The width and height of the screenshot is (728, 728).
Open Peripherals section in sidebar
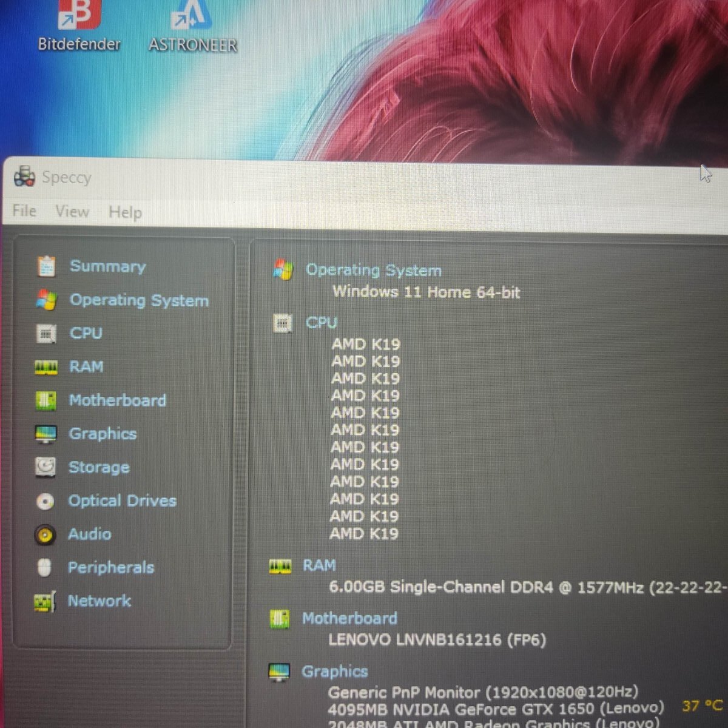(111, 568)
